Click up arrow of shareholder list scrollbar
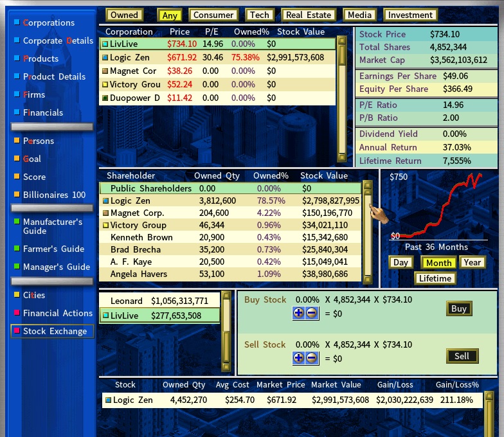 tap(368, 185)
